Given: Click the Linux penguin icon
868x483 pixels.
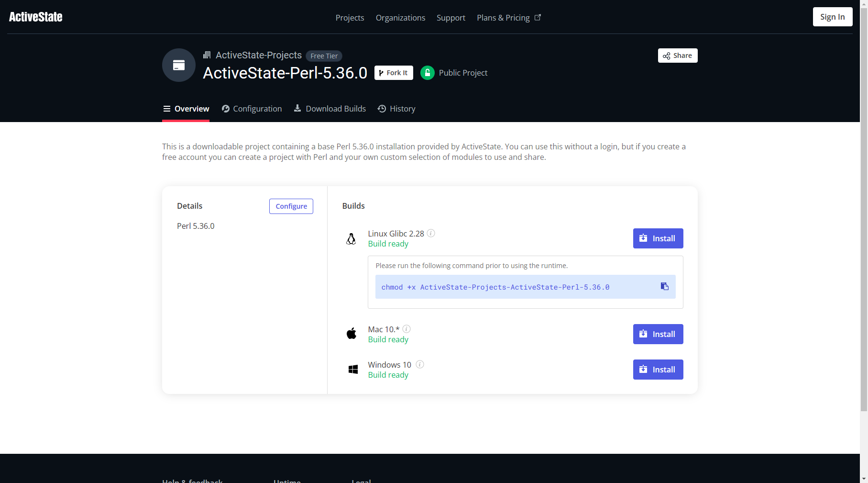Looking at the screenshot, I should [x=351, y=239].
